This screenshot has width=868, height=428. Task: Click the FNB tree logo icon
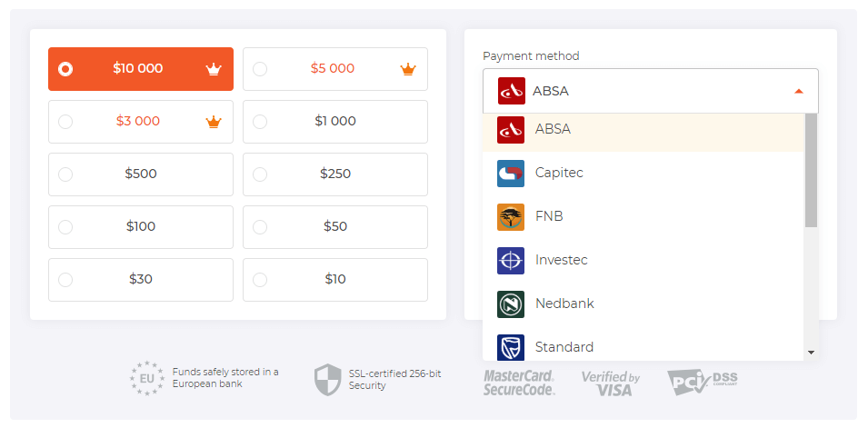pyautogui.click(x=511, y=217)
